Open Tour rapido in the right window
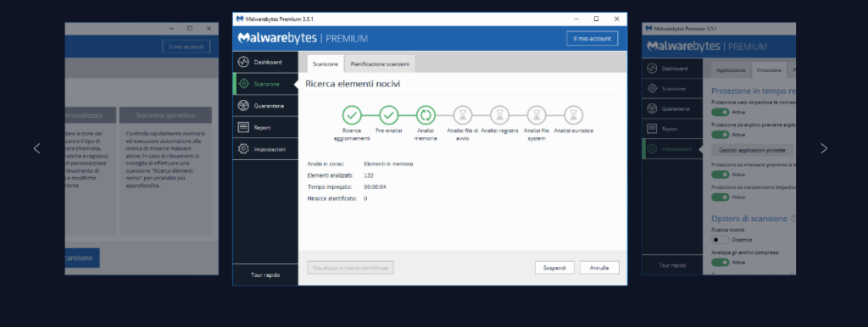868x327 pixels. [x=672, y=265]
